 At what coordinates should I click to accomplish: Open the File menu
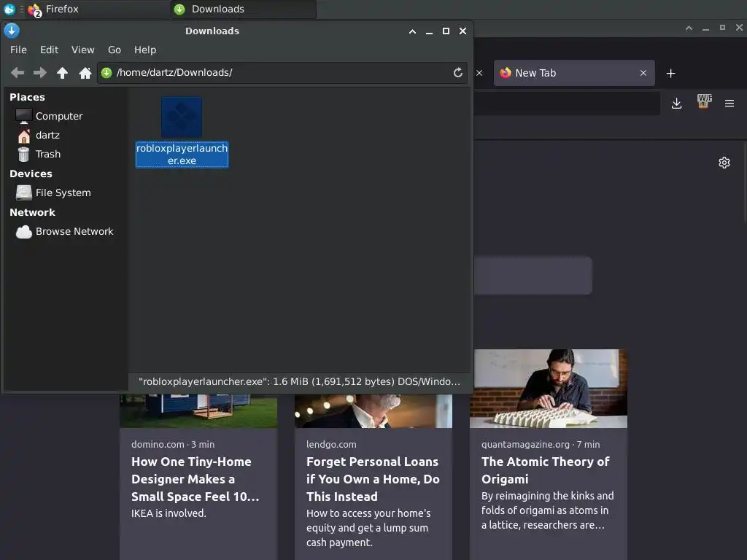click(x=18, y=50)
